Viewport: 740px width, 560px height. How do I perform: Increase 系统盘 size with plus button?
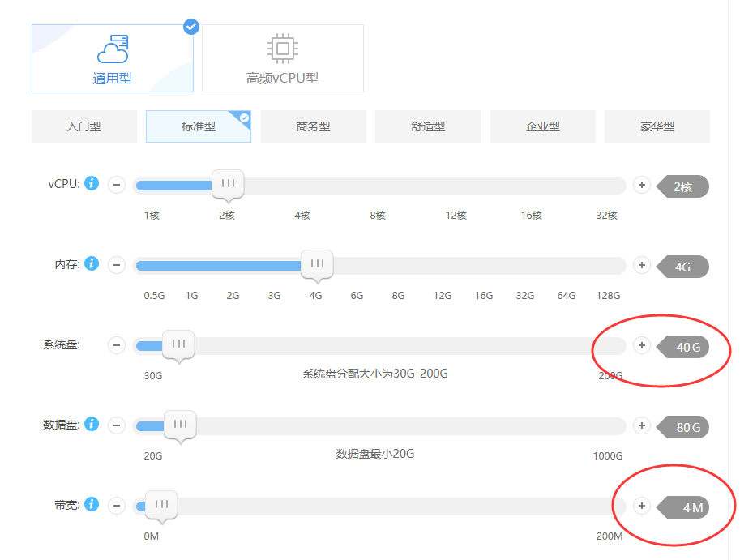click(x=641, y=346)
